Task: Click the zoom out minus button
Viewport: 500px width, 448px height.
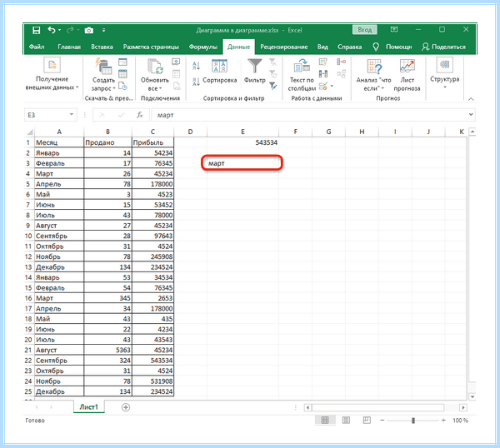Action: (x=382, y=421)
